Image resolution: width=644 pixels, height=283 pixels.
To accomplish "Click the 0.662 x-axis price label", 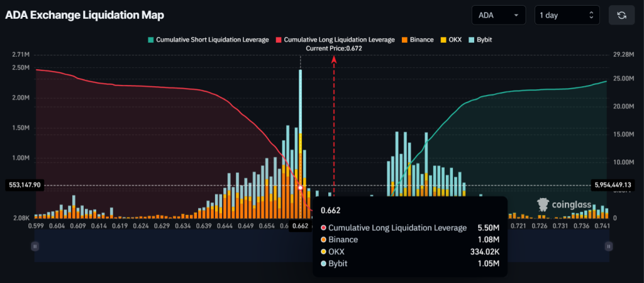I will [x=301, y=226].
